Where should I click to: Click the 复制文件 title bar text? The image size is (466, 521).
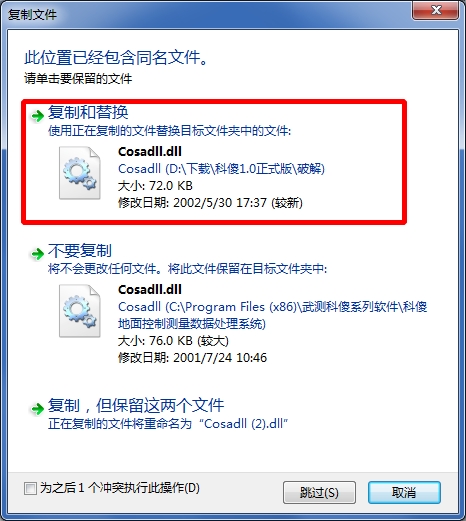(x=32, y=15)
